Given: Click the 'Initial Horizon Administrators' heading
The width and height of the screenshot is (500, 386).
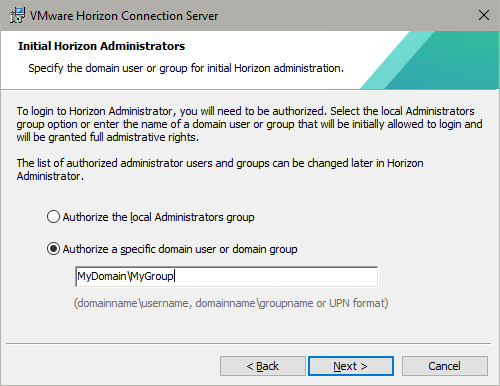Looking at the screenshot, I should (101, 46).
